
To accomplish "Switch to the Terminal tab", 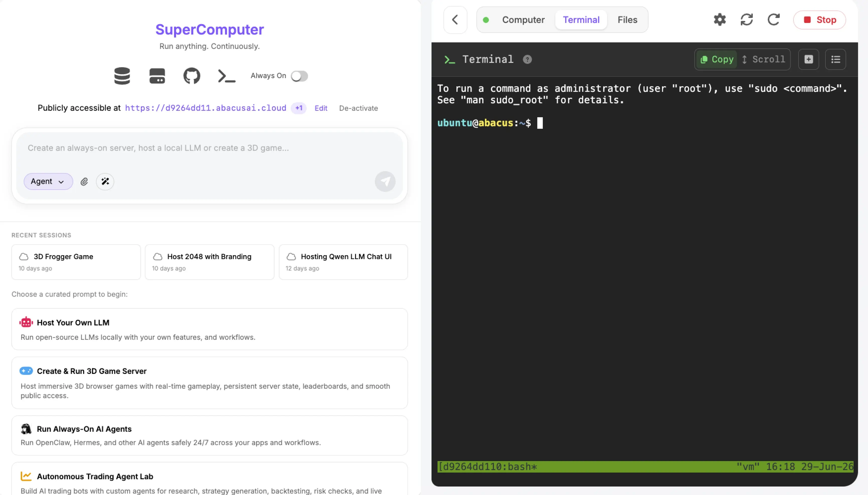I will 581,20.
